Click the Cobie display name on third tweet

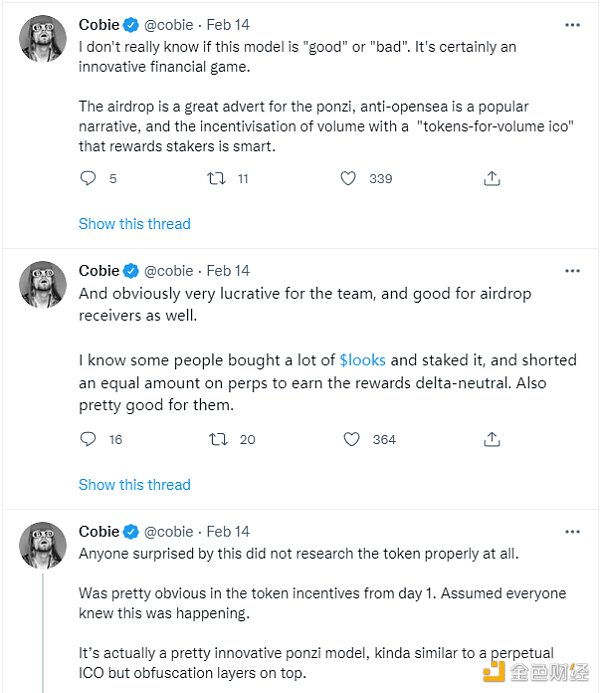[x=99, y=532]
